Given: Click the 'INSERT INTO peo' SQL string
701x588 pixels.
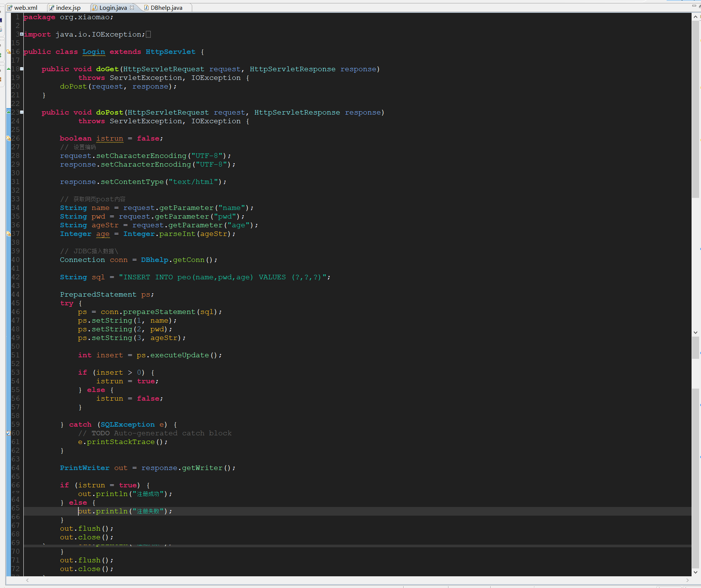Looking at the screenshot, I should [x=223, y=277].
